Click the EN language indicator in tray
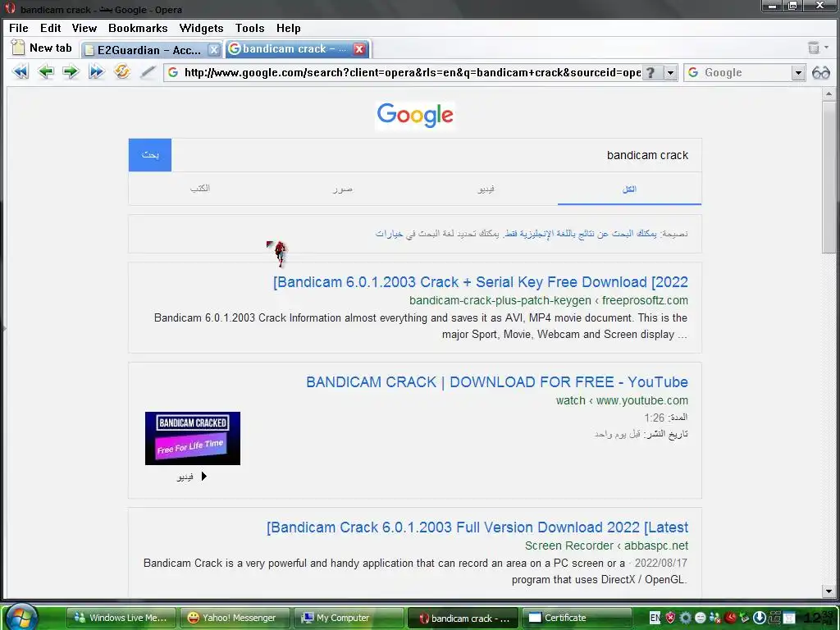The width and height of the screenshot is (840, 630). pyautogui.click(x=655, y=618)
